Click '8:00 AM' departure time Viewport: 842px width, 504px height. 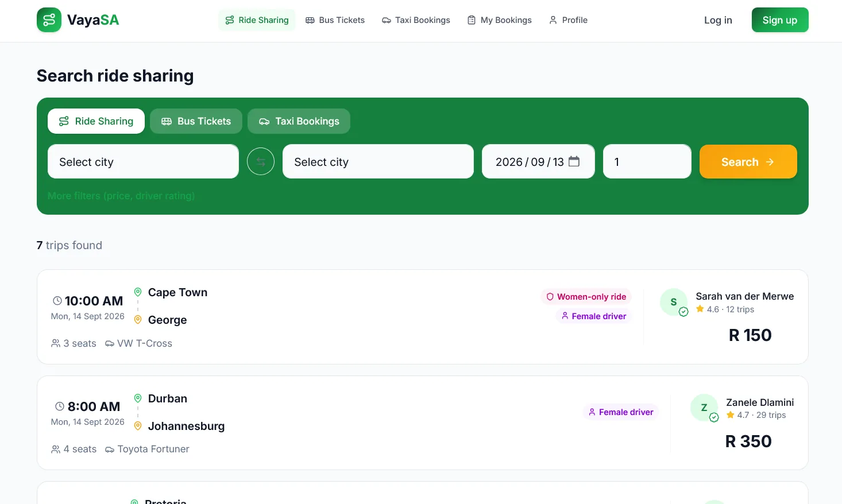[94, 406]
